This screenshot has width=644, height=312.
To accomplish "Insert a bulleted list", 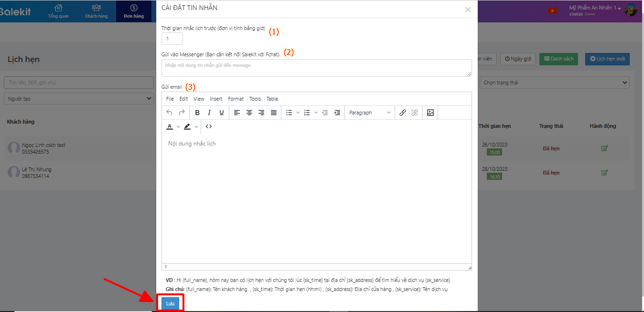I will (289, 113).
